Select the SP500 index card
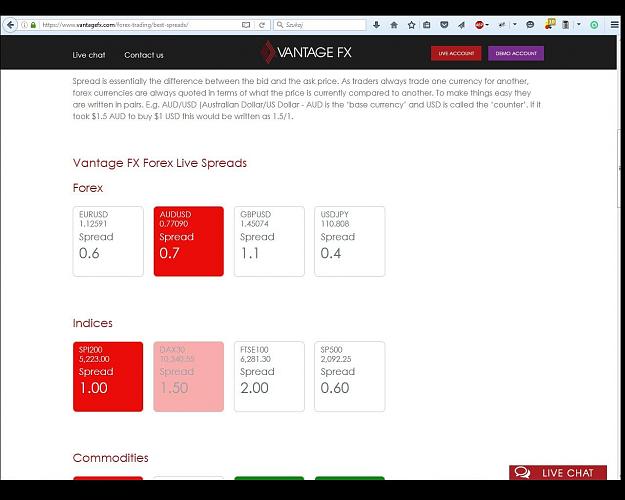Image resolution: width=625 pixels, height=500 pixels. [x=350, y=376]
